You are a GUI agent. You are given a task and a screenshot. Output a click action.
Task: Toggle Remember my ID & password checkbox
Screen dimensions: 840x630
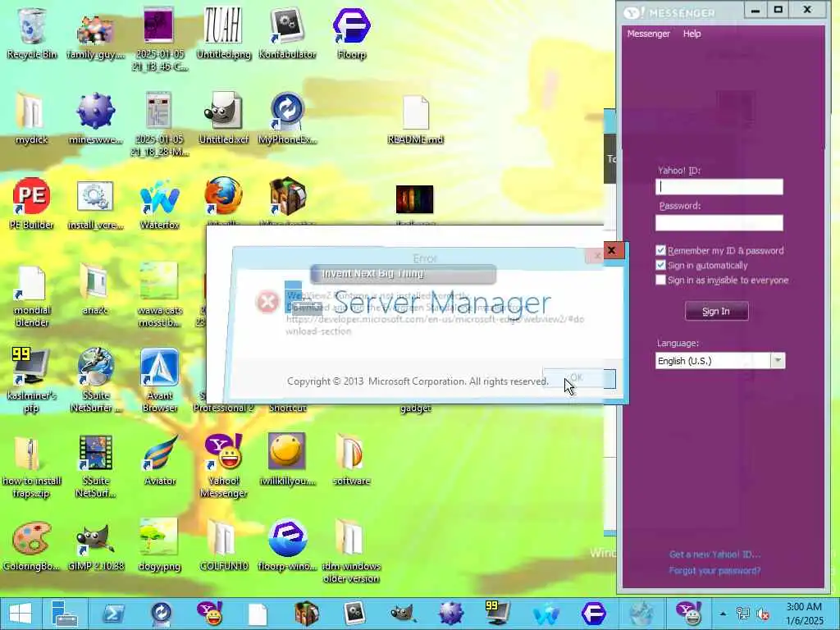pyautogui.click(x=660, y=250)
